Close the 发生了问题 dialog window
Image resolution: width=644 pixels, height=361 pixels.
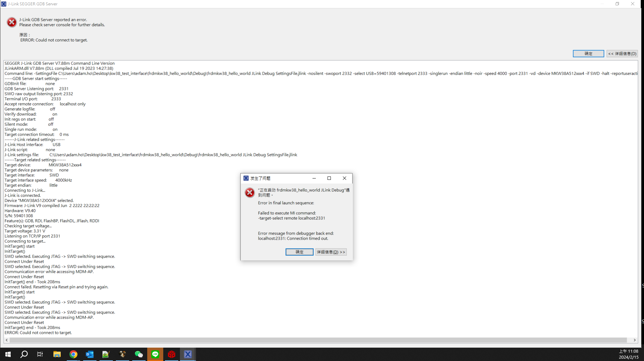point(345,178)
